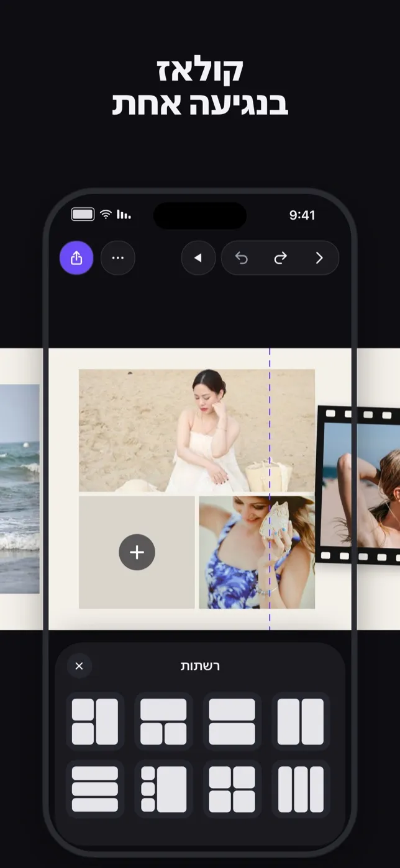Viewport: 400px width, 868px height.
Task: Add photo with the plus button
Action: (x=137, y=552)
